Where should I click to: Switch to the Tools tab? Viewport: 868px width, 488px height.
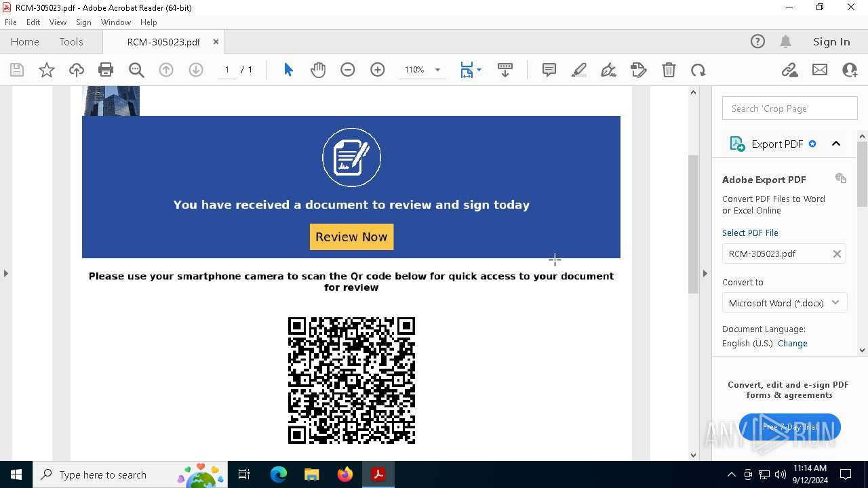tap(71, 41)
